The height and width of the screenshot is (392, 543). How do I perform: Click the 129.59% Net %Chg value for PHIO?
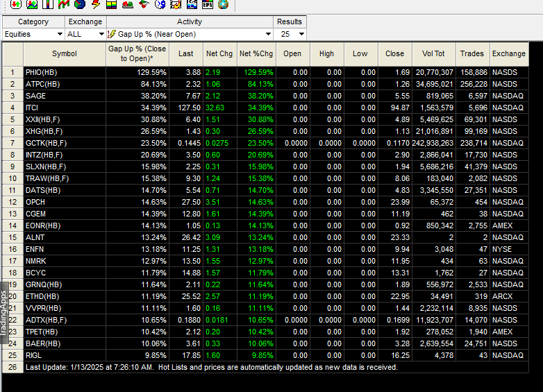256,72
